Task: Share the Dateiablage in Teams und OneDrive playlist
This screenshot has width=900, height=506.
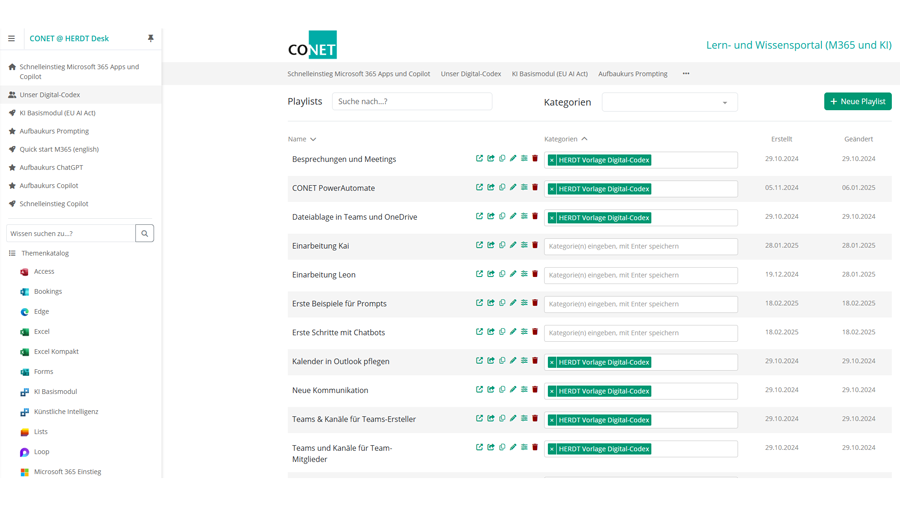Action: click(491, 216)
